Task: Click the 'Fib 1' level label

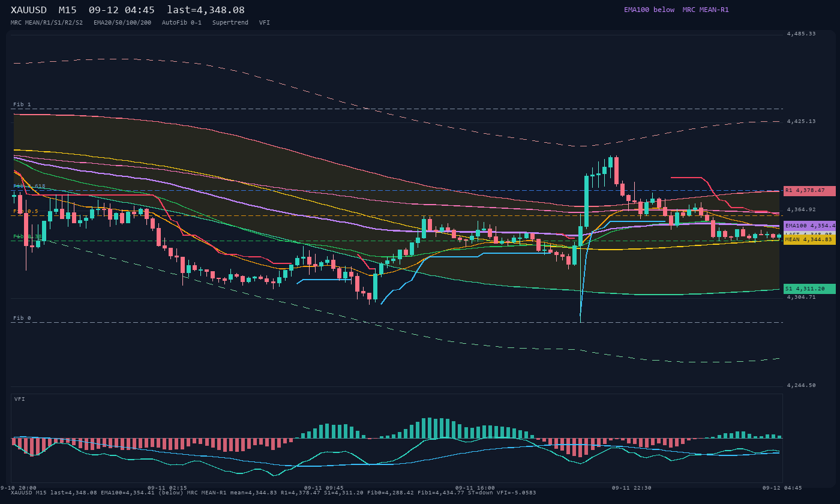Action: 22,104
